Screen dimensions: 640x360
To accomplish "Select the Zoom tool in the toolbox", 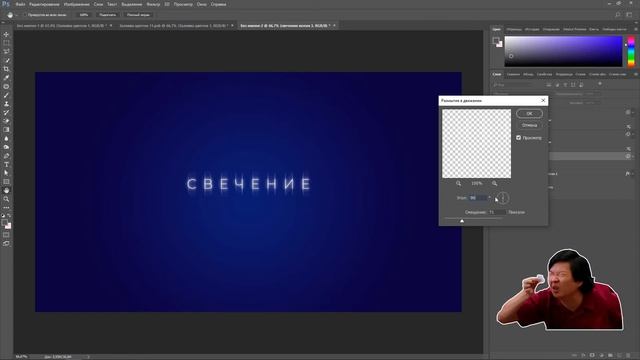I will 6,199.
